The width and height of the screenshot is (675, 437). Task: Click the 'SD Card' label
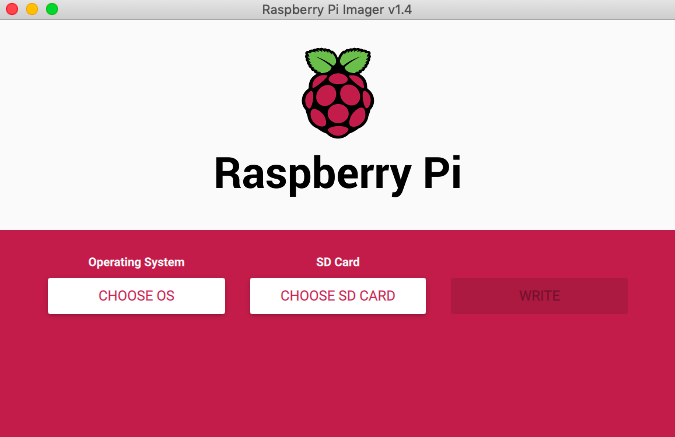coord(338,262)
